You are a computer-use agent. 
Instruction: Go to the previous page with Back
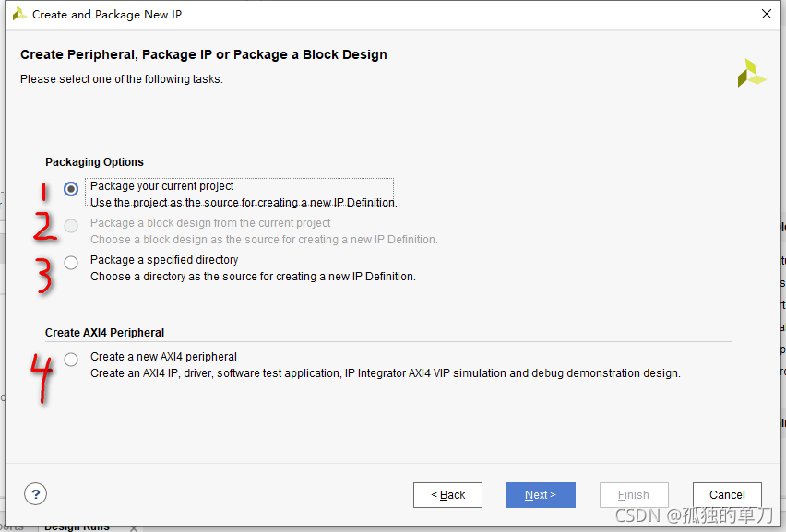click(x=447, y=495)
